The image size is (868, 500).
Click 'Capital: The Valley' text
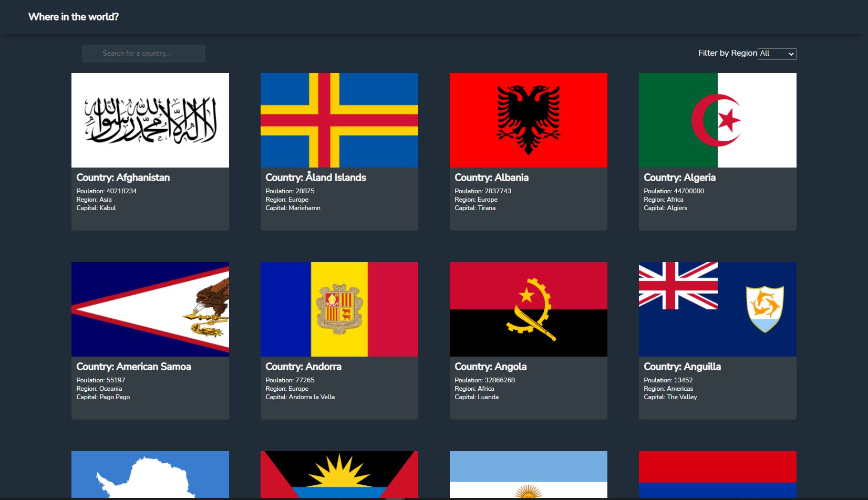[x=670, y=397]
